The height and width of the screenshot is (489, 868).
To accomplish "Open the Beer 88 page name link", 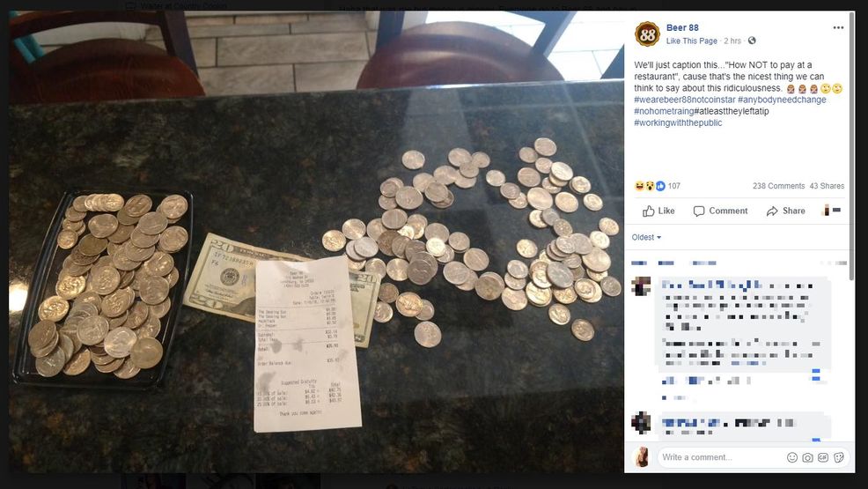I will pyautogui.click(x=682, y=27).
